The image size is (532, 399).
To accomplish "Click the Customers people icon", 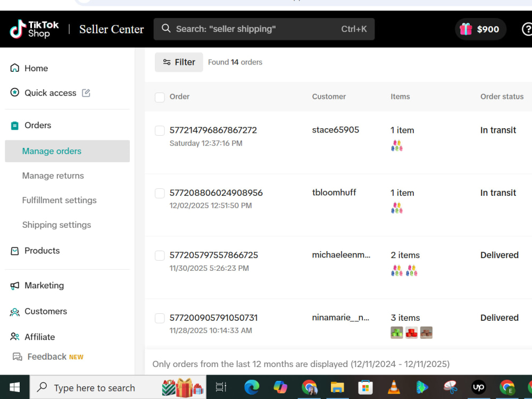I will pyautogui.click(x=14, y=311).
